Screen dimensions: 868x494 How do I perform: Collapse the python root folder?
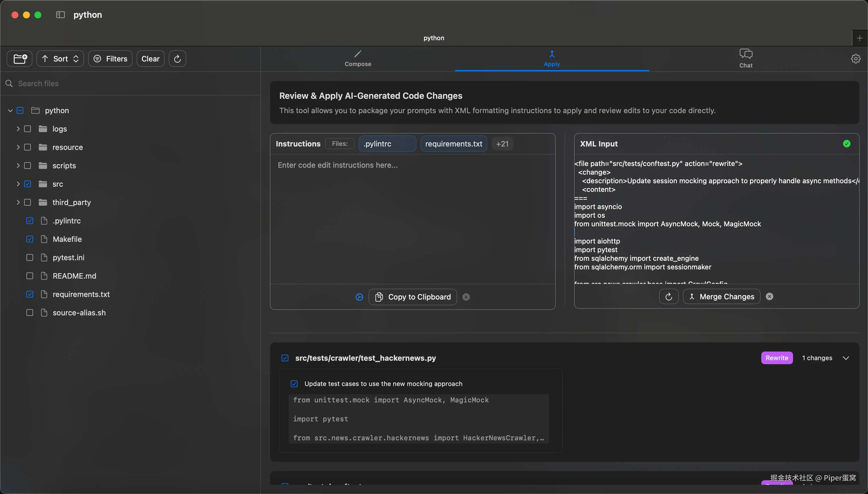click(10, 111)
